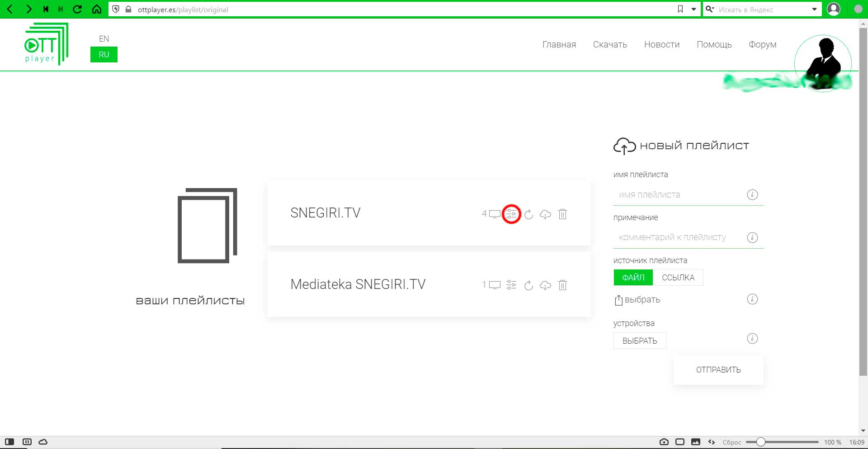Select ФАЙЛ as playlist source
Image resolution: width=868 pixels, height=449 pixels.
click(x=633, y=278)
